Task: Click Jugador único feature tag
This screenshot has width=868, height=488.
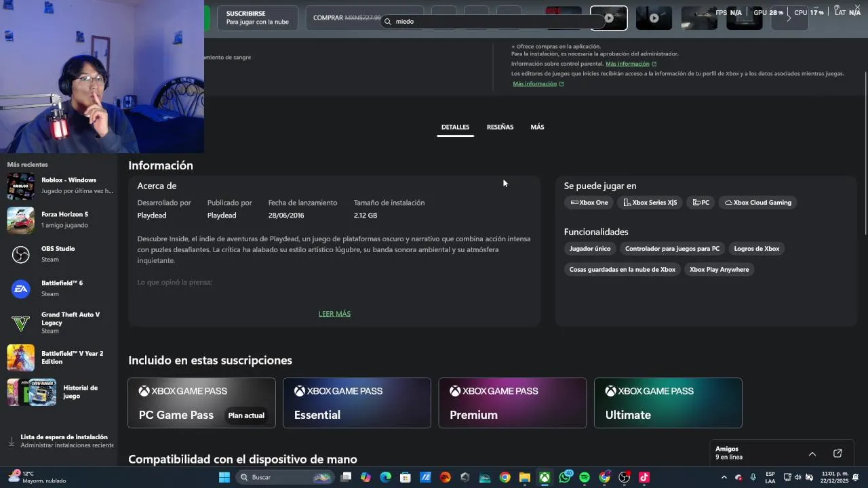Action: [x=590, y=249]
